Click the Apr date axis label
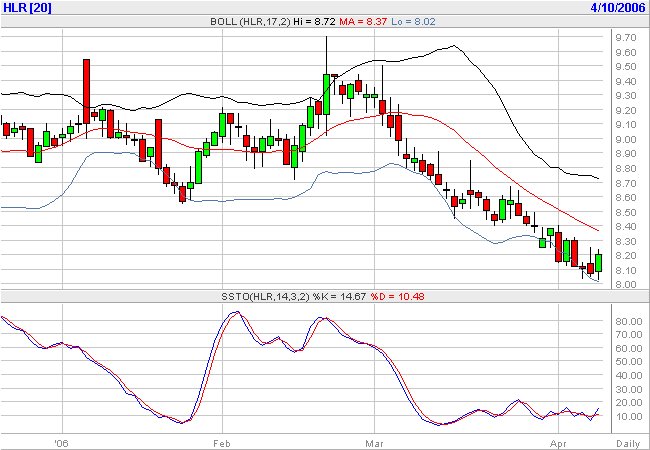Screen dimensions: 650x450 click(x=558, y=444)
